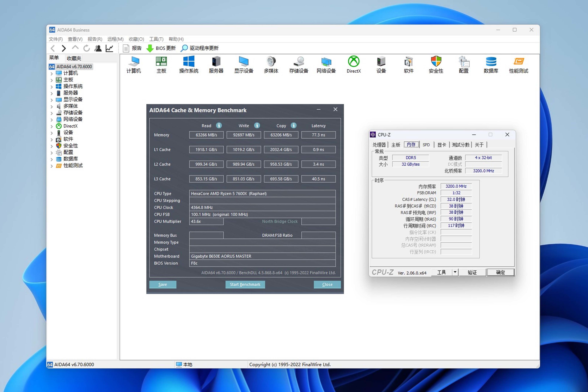Open the 工具(T) menu
Image resolution: width=588 pixels, height=392 pixels.
click(x=156, y=39)
